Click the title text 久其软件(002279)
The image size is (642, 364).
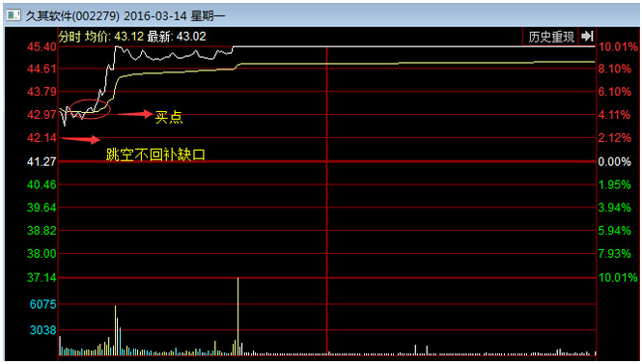point(72,16)
